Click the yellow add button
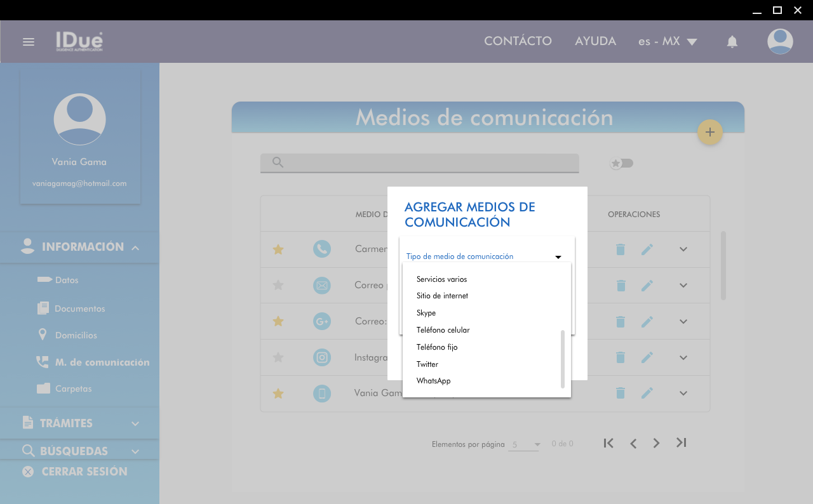The height and width of the screenshot is (504, 813). [709, 132]
